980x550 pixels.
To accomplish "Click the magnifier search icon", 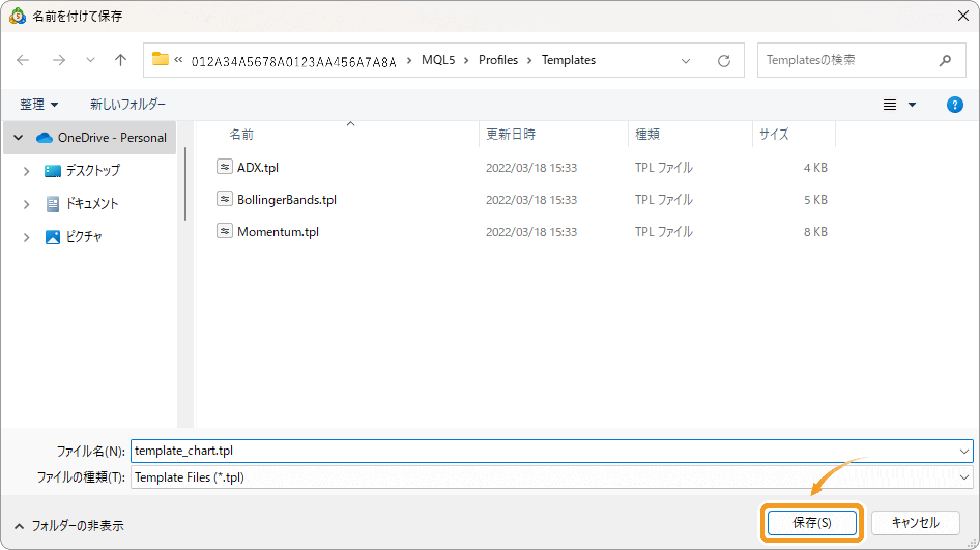I will click(945, 61).
